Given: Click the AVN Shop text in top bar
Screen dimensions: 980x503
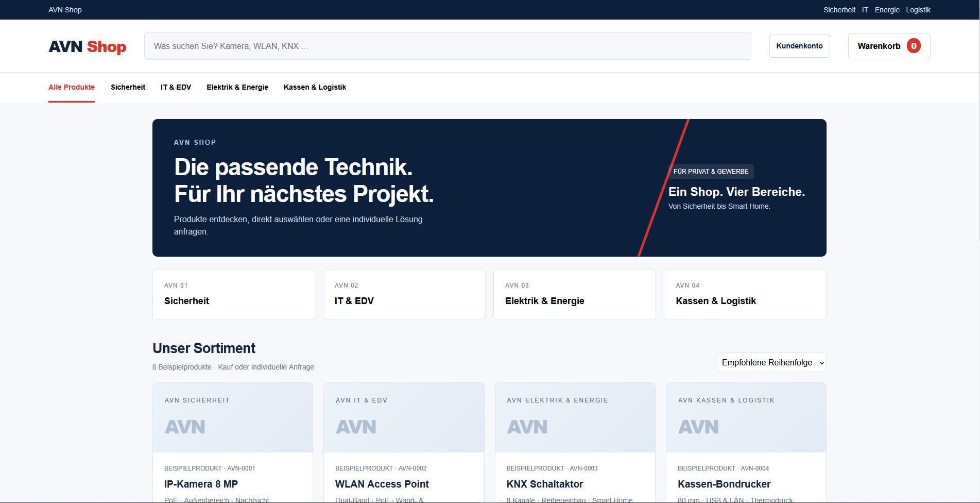Looking at the screenshot, I should (65, 10).
